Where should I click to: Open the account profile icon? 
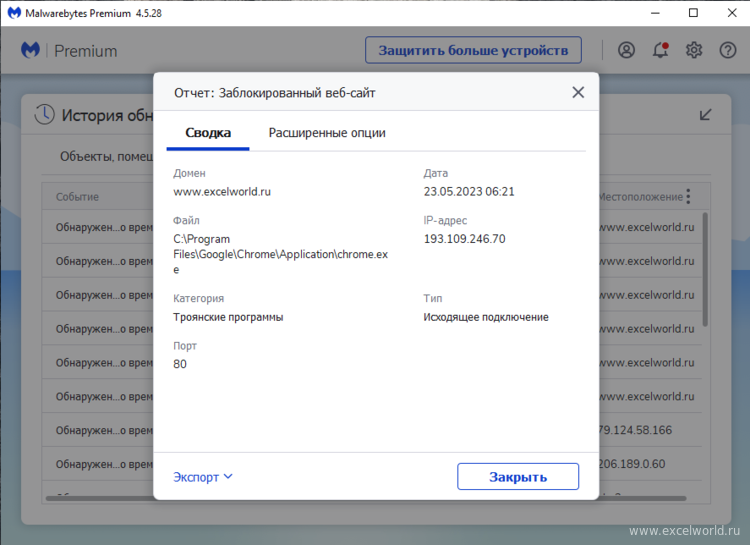(x=626, y=50)
